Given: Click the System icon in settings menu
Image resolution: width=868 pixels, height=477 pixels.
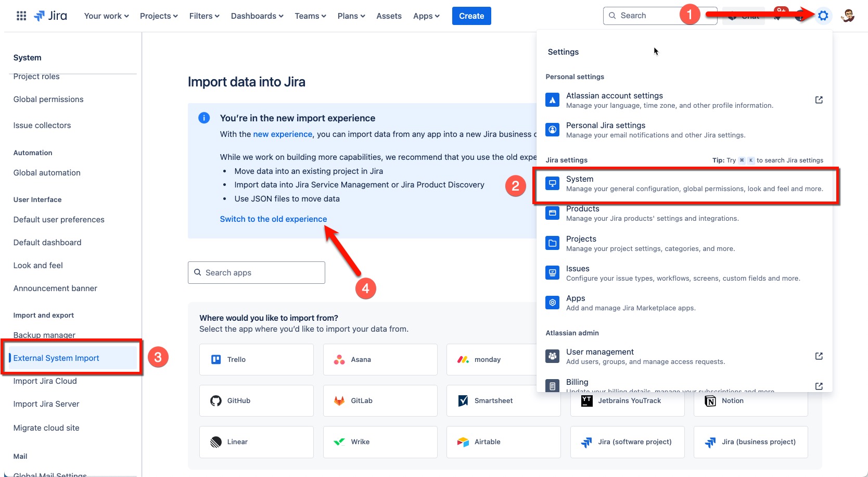Looking at the screenshot, I should (x=552, y=183).
